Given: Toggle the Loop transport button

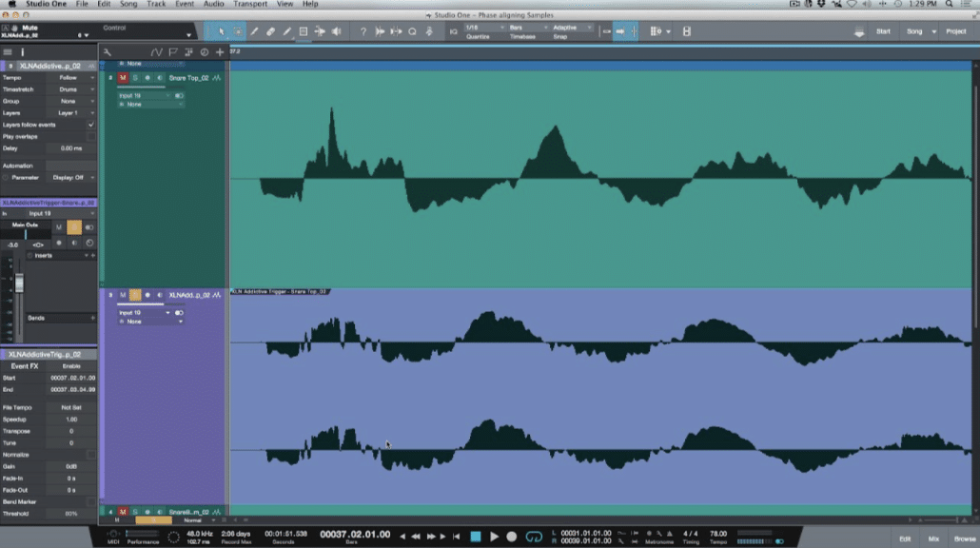Looking at the screenshot, I should [534, 537].
